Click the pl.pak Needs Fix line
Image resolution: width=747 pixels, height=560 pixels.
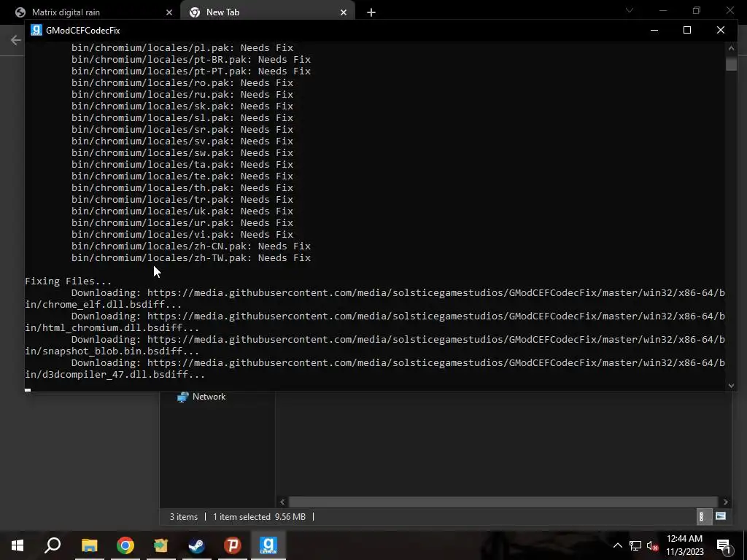pos(182,47)
